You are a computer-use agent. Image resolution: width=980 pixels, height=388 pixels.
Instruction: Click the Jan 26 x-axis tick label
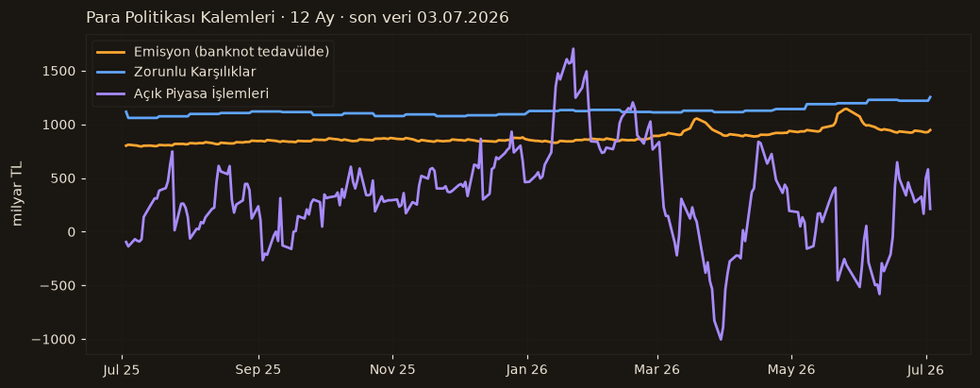pyautogui.click(x=527, y=370)
